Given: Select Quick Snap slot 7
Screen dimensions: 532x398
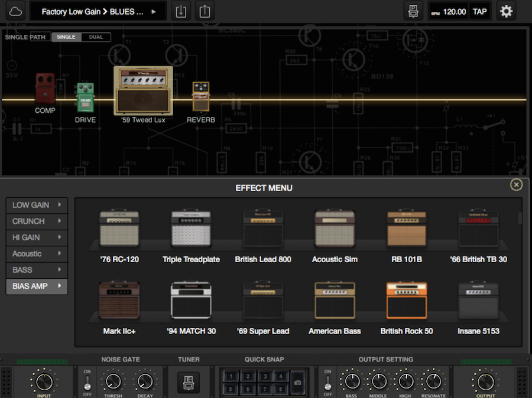Looking at the screenshot, I should click(x=265, y=389).
